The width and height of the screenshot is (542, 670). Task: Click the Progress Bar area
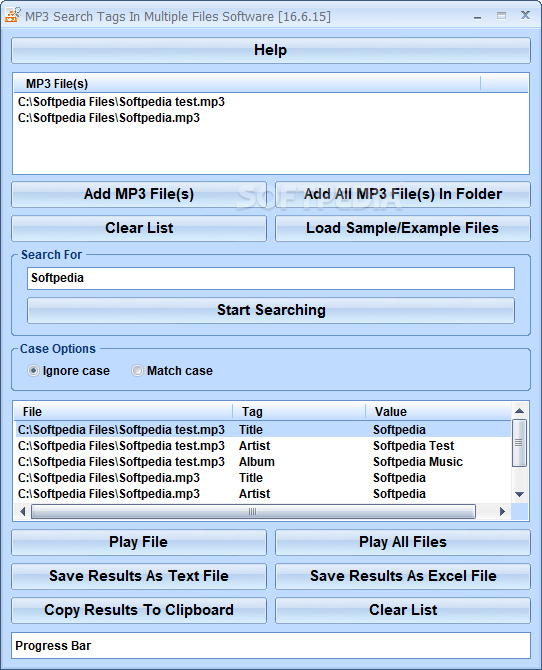[271, 646]
